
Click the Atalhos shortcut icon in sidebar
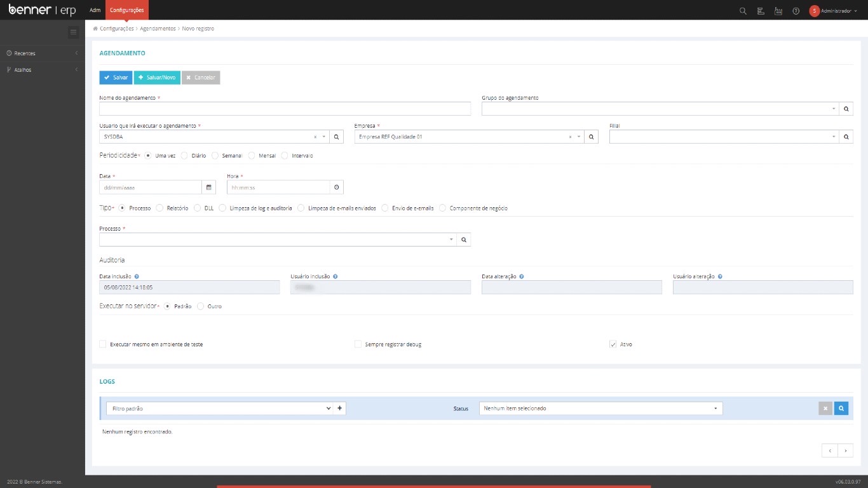coord(9,70)
